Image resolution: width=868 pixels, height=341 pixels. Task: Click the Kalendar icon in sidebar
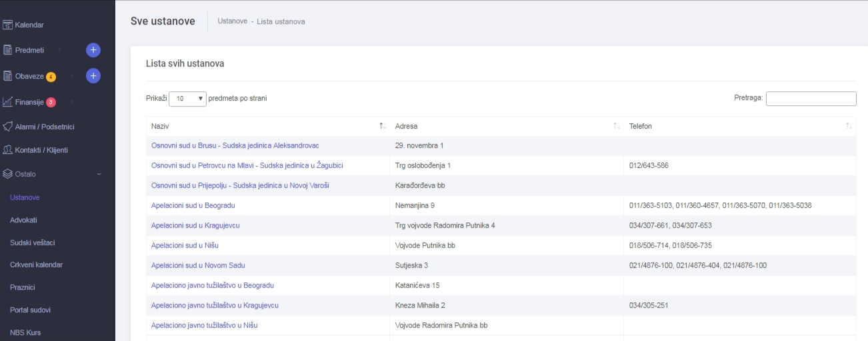point(7,25)
